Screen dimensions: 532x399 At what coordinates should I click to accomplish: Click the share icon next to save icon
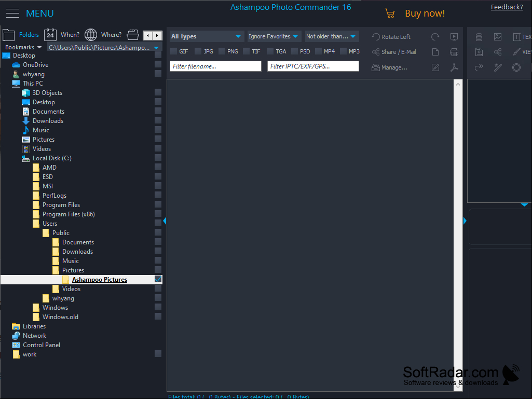pos(498,52)
